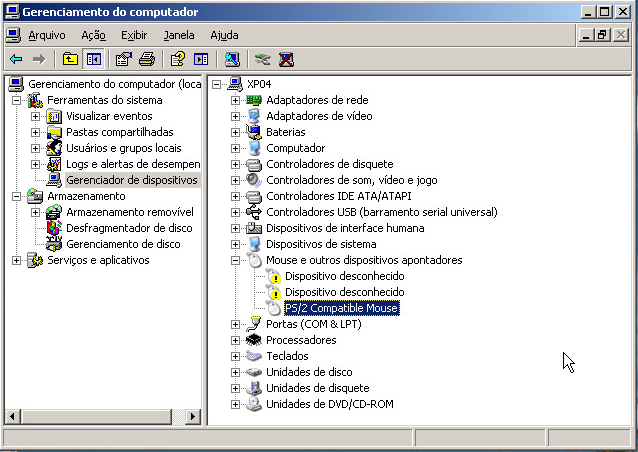Expand Adaptadores de vídeo node
Image resolution: width=638 pixels, height=452 pixels.
click(x=235, y=116)
